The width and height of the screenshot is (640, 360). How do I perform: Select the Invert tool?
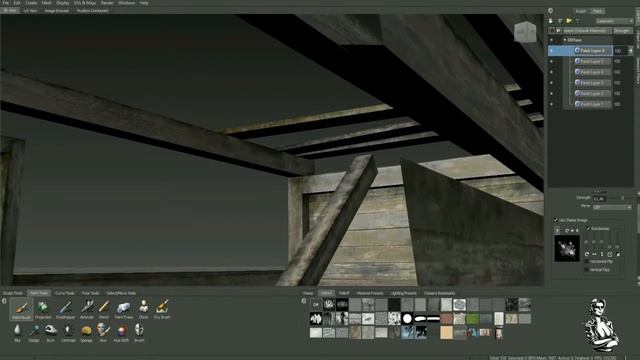tap(139, 333)
